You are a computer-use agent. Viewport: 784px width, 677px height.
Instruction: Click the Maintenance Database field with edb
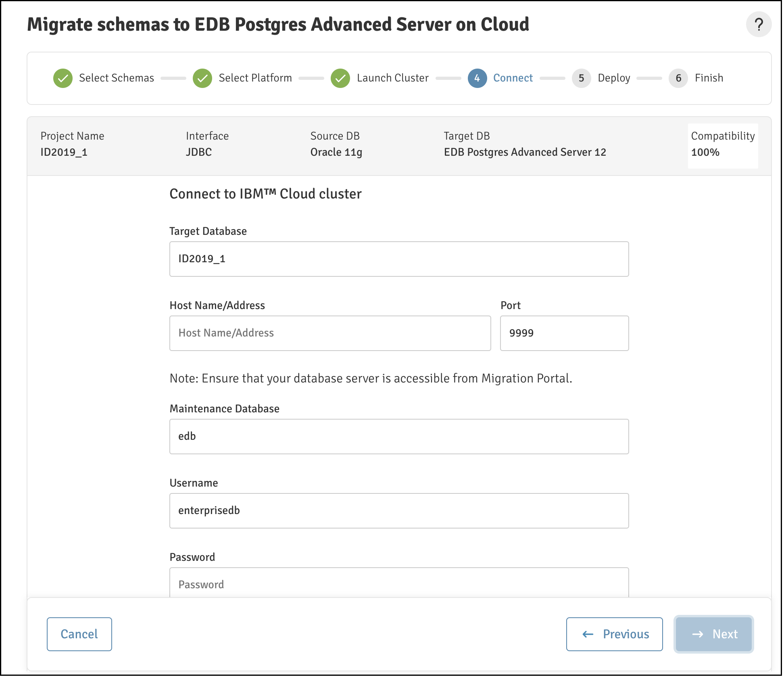[x=399, y=437]
